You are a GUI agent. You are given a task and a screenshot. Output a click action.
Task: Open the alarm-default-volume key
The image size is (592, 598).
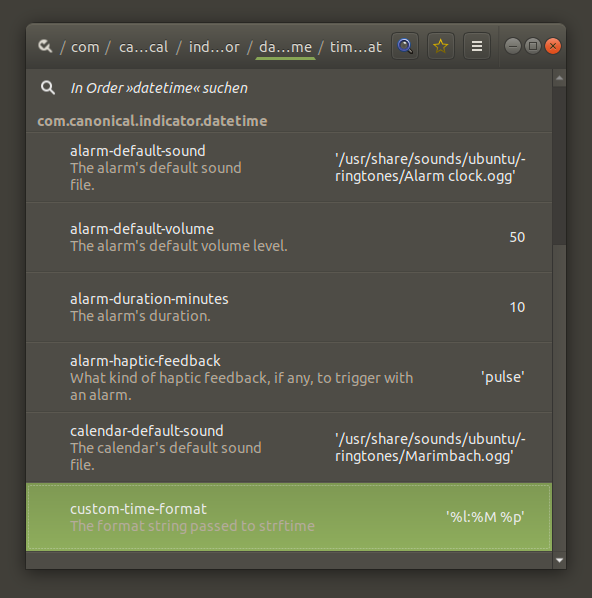pyautogui.click(x=289, y=238)
